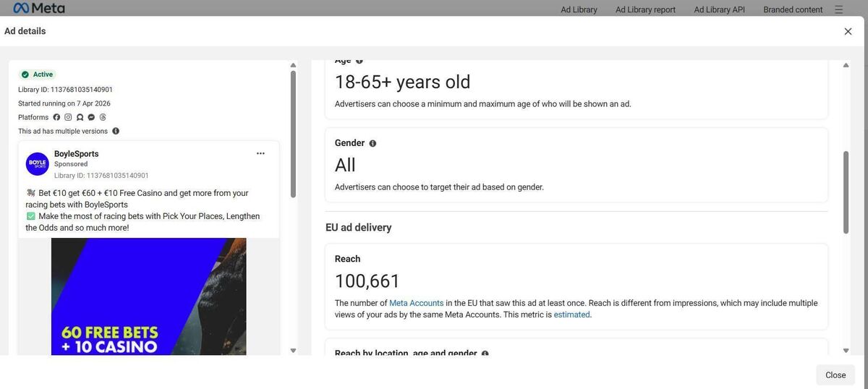This screenshot has height=389, width=868.
Task: Click the 'Ad details' title
Action: pyautogui.click(x=25, y=31)
